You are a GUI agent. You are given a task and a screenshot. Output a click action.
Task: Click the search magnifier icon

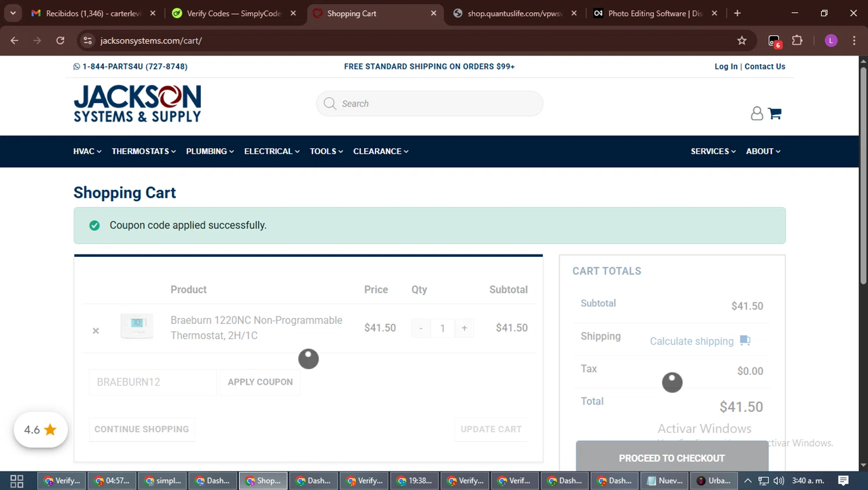[x=330, y=104]
